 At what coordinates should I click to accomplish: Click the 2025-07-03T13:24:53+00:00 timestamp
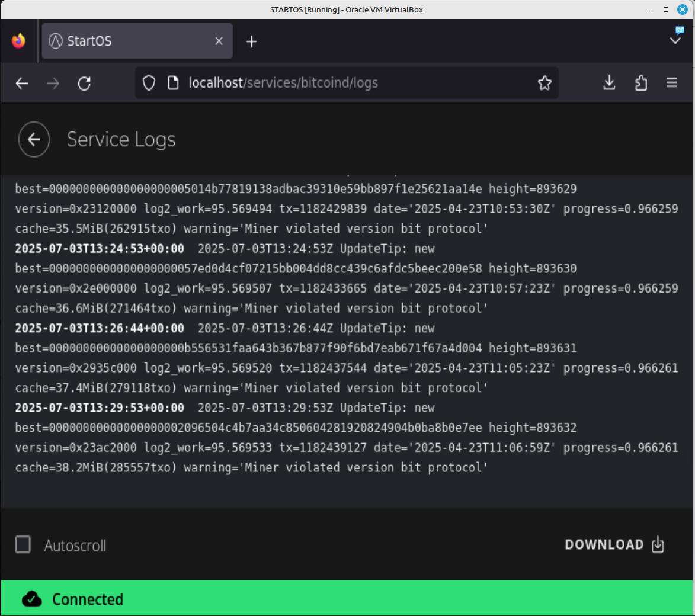coord(100,249)
